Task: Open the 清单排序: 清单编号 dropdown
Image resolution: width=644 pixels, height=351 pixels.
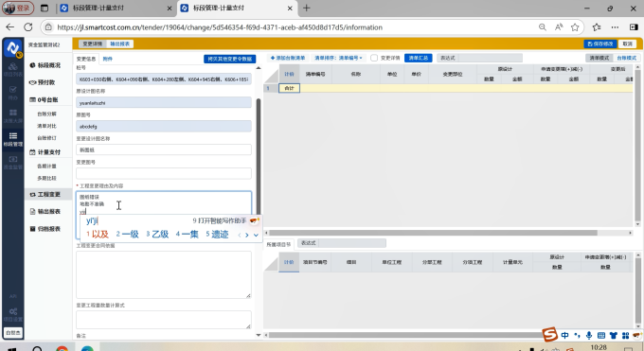Action: pyautogui.click(x=338, y=58)
